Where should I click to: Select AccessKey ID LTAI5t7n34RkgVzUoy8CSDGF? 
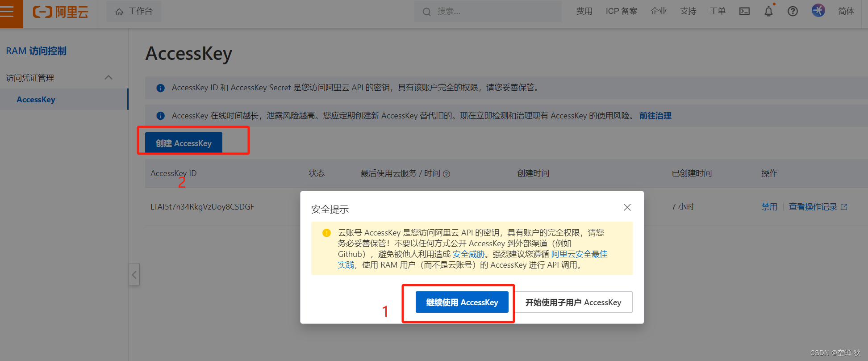[202, 207]
